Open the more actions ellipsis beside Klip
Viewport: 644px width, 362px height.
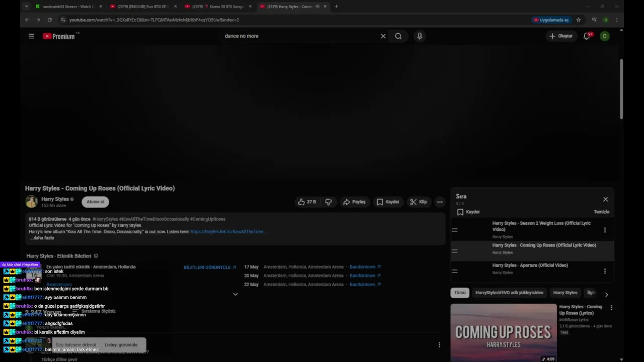(440, 202)
